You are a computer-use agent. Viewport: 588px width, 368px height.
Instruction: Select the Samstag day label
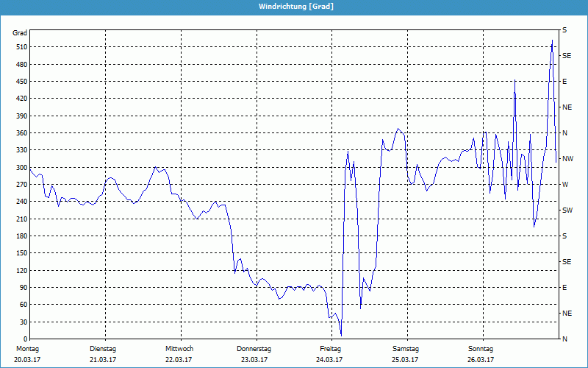point(405,348)
